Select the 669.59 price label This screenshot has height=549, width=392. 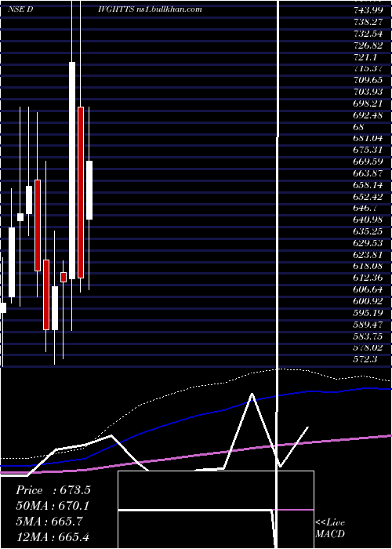pyautogui.click(x=368, y=162)
